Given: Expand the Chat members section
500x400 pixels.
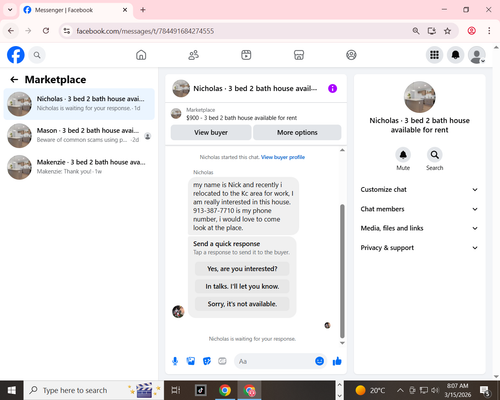Looking at the screenshot, I should [x=419, y=209].
